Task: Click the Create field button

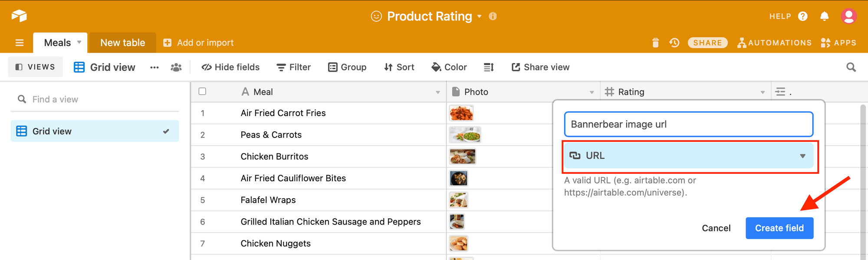Action: (x=779, y=228)
